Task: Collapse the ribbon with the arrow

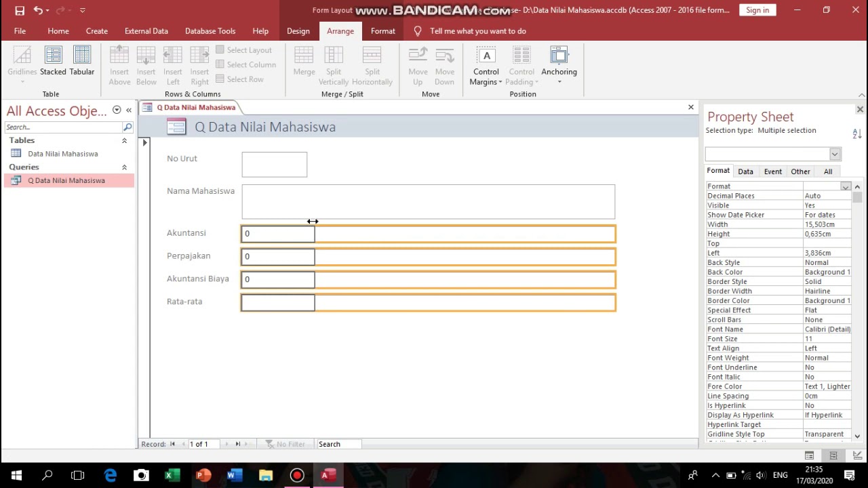Action: [862, 95]
